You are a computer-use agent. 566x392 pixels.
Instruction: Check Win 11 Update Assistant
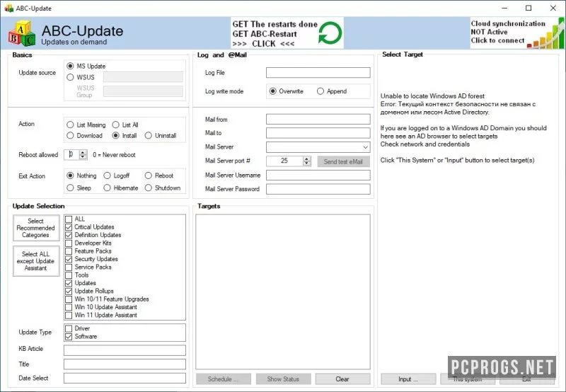(x=69, y=315)
